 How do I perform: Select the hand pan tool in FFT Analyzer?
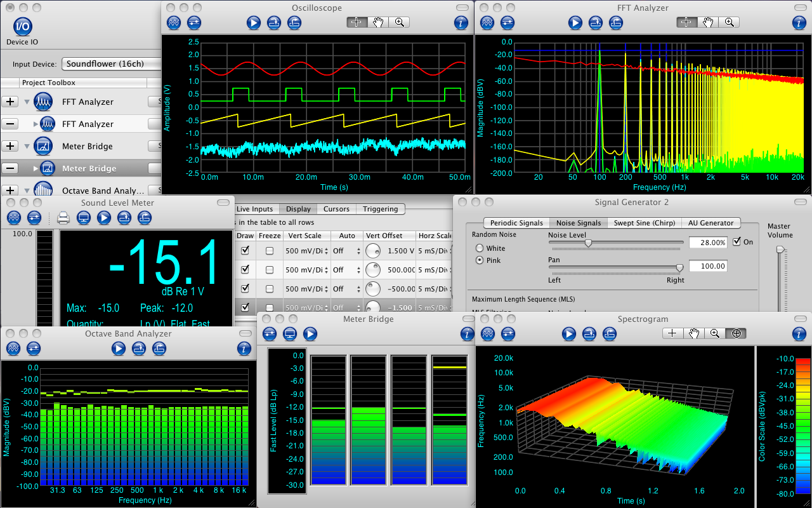pyautogui.click(x=707, y=22)
